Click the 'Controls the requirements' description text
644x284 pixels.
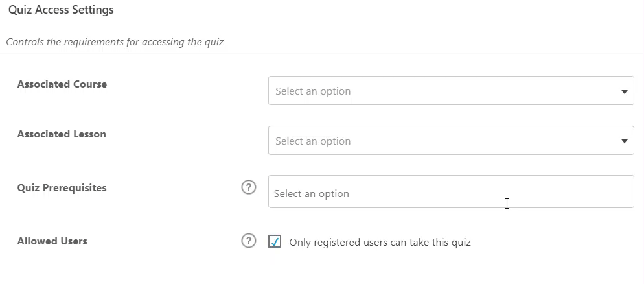pyautogui.click(x=115, y=42)
